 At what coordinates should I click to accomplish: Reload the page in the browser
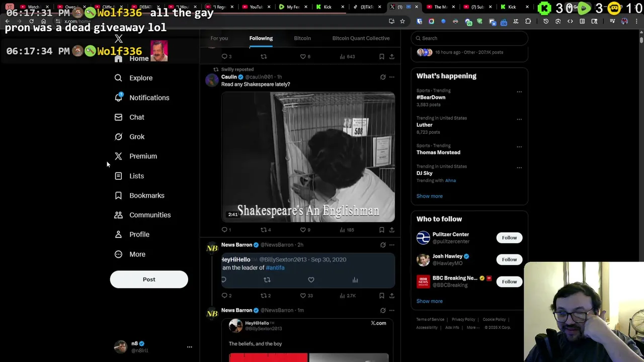pyautogui.click(x=31, y=21)
